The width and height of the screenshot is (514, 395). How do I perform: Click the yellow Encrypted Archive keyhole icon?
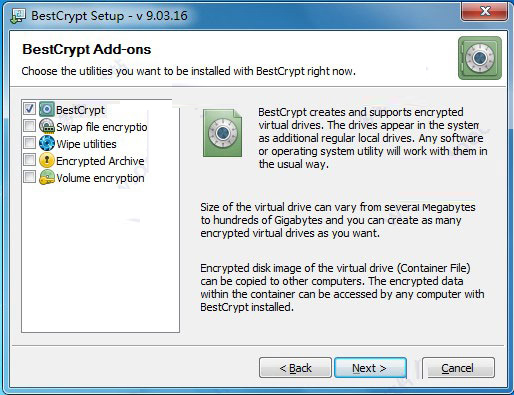47,160
